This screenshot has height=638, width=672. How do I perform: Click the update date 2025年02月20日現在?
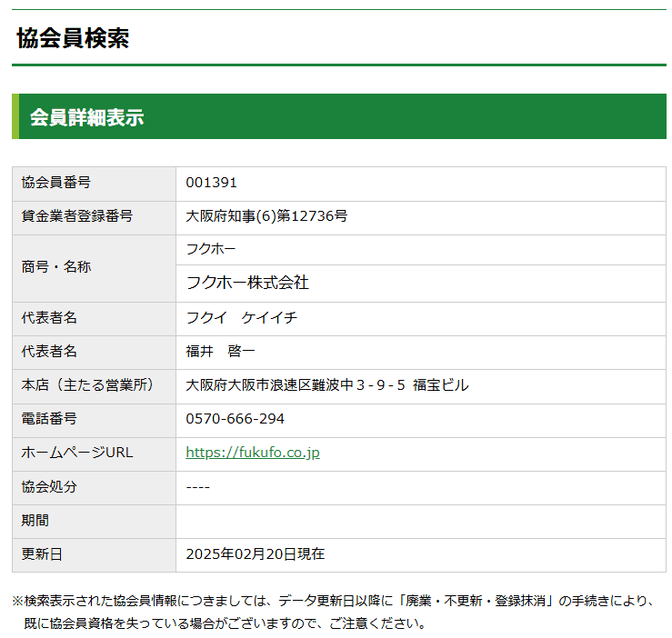[x=255, y=553]
